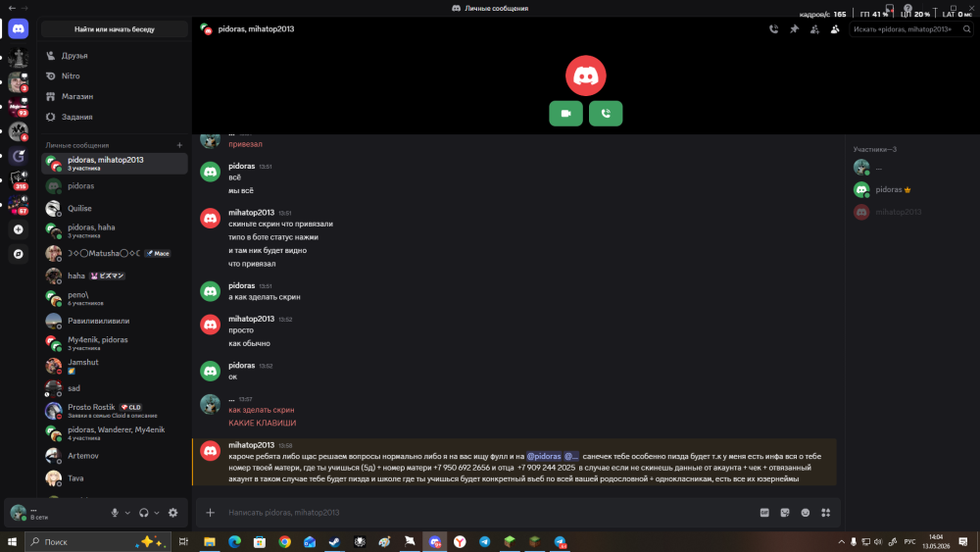Click the overlay value 'кадров/с 165'
The width and height of the screenshot is (980, 552).
822,14
